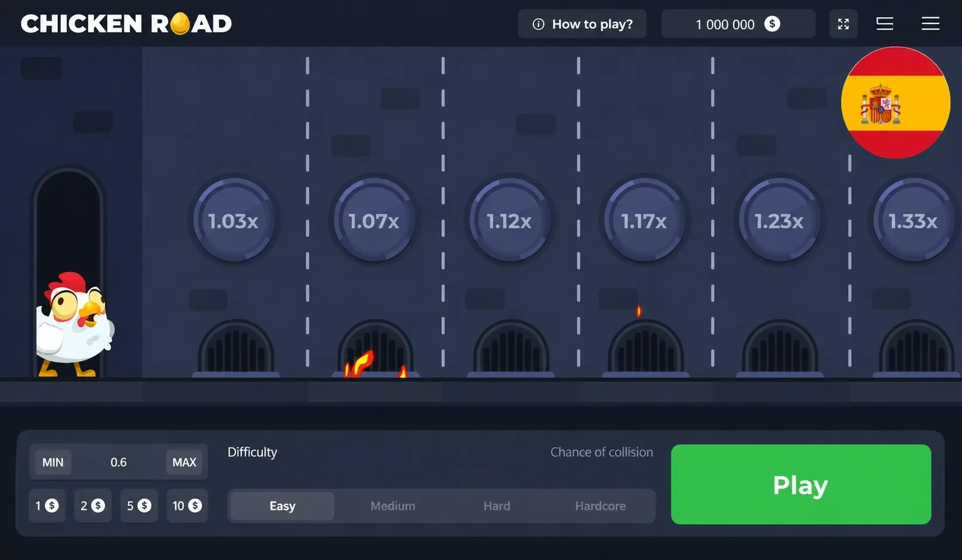
Task: Select the 1.03x multiplier coin
Action: 234,220
